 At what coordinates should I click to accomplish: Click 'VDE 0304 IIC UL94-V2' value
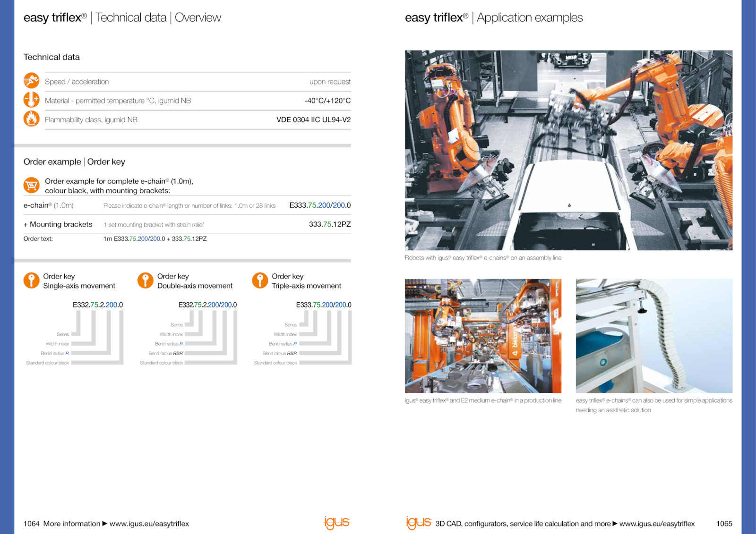pos(314,119)
